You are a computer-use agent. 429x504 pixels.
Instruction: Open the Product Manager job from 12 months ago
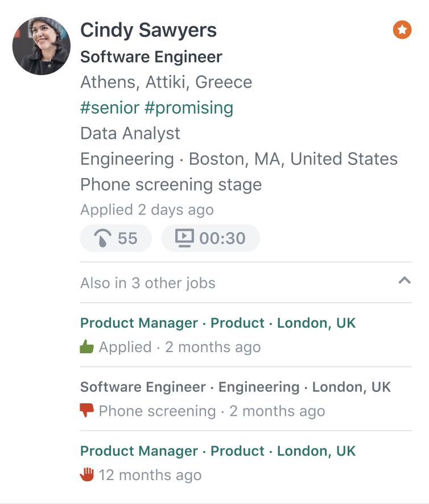(218, 451)
